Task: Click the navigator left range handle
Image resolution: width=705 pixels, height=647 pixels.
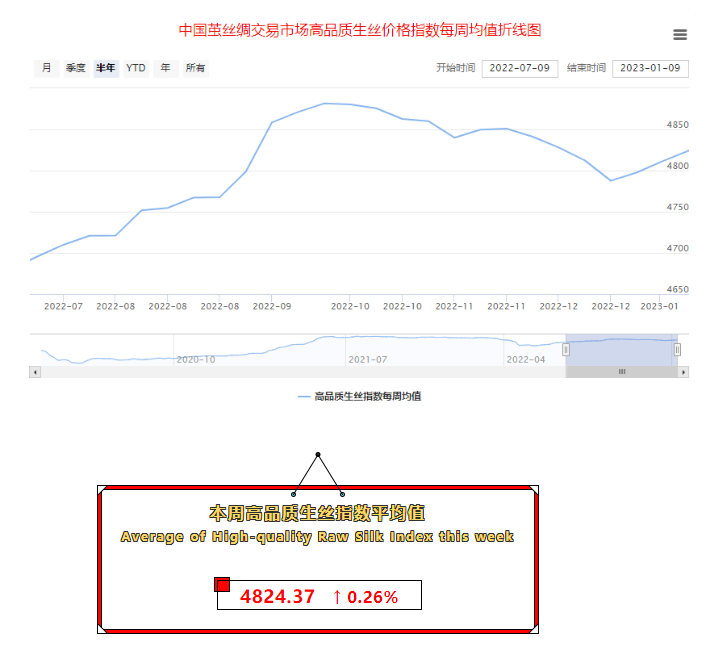Action: [566, 349]
